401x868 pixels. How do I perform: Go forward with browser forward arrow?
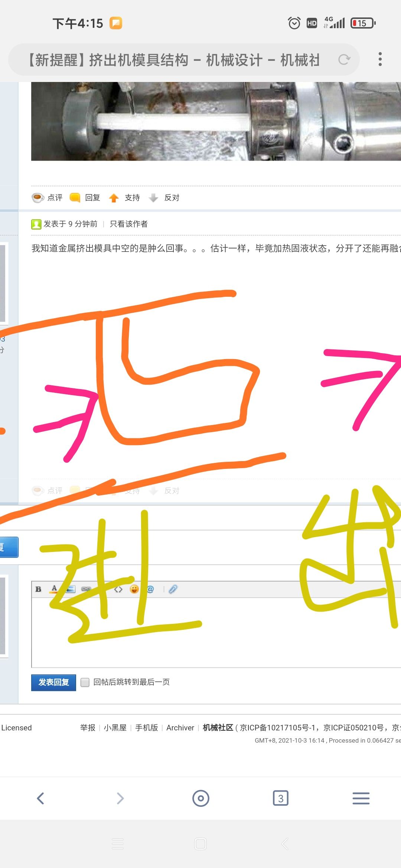point(120,798)
